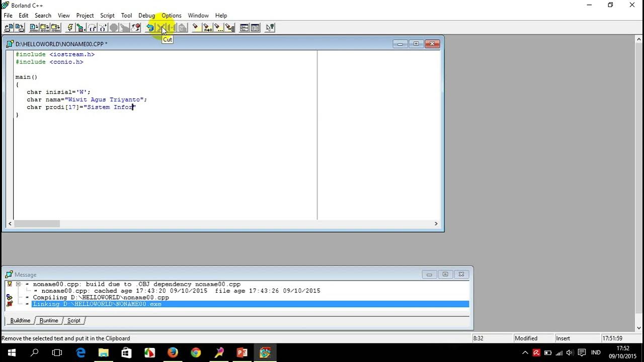This screenshot has width=644, height=362.
Task: Show hidden system tray icons chevron
Action: pyautogui.click(x=525, y=352)
